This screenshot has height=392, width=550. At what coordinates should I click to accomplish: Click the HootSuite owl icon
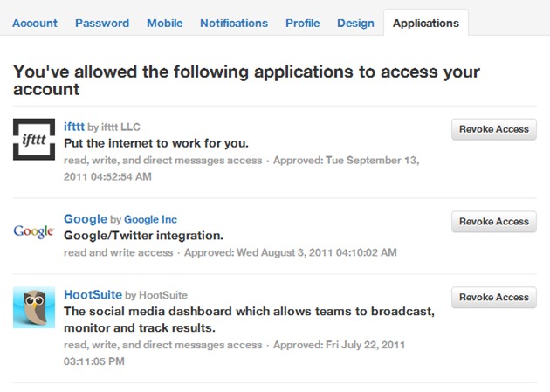[x=34, y=307]
